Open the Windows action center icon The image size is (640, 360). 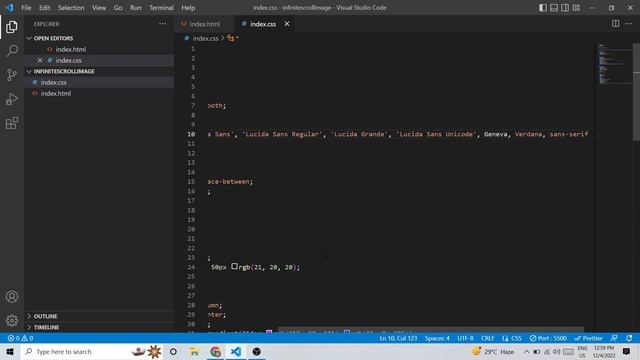(x=627, y=351)
